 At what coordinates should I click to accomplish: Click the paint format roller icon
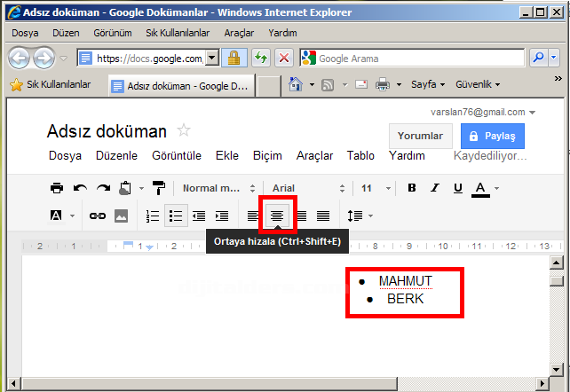pos(159,188)
